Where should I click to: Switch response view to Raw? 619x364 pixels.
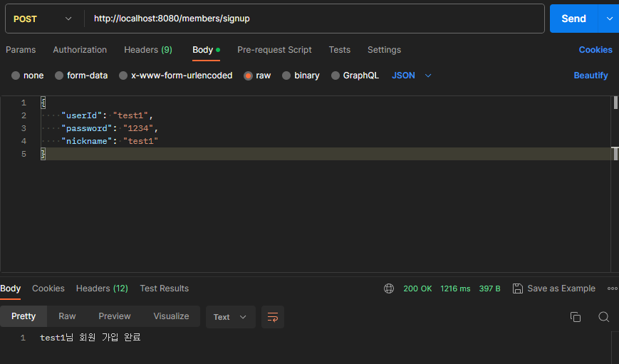coord(67,316)
